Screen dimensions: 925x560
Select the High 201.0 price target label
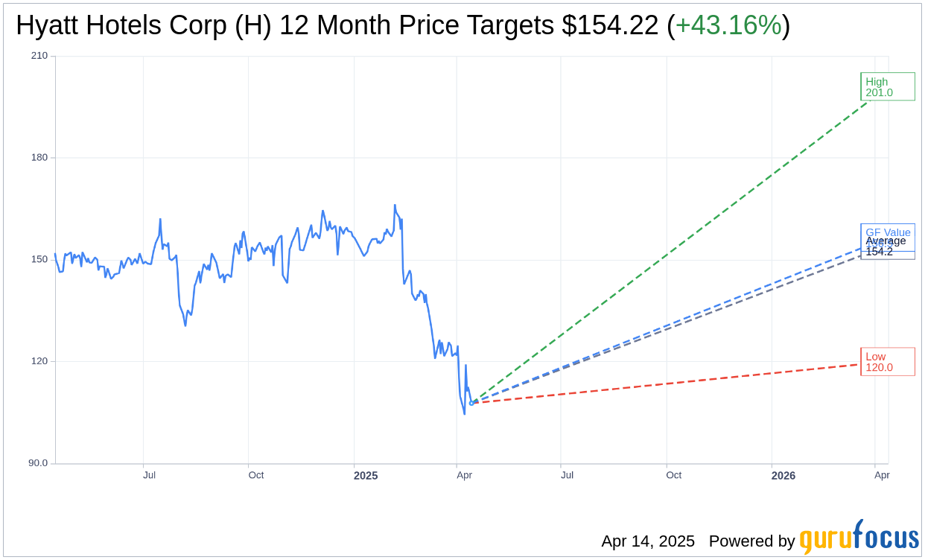click(x=887, y=87)
